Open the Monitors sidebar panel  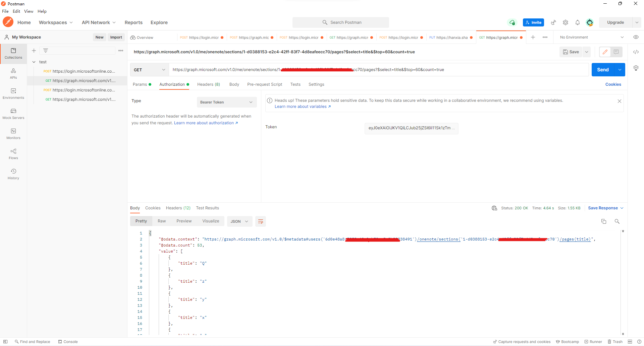click(x=13, y=134)
